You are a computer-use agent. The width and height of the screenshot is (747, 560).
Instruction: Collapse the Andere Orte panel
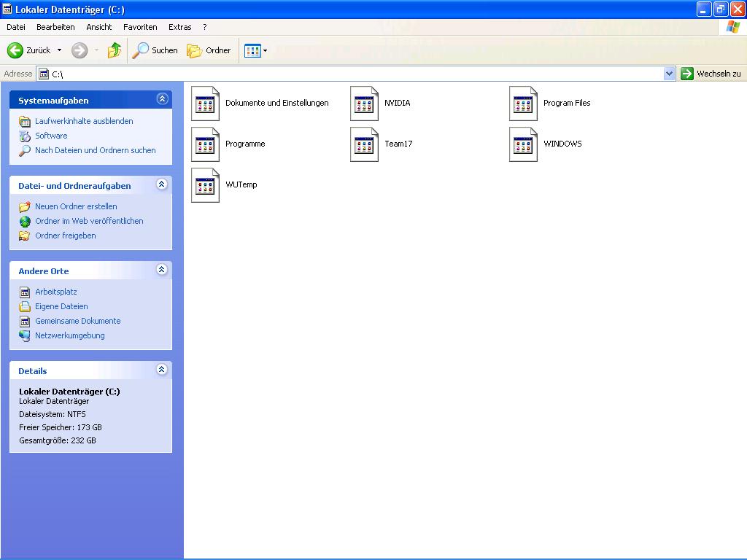pos(162,270)
